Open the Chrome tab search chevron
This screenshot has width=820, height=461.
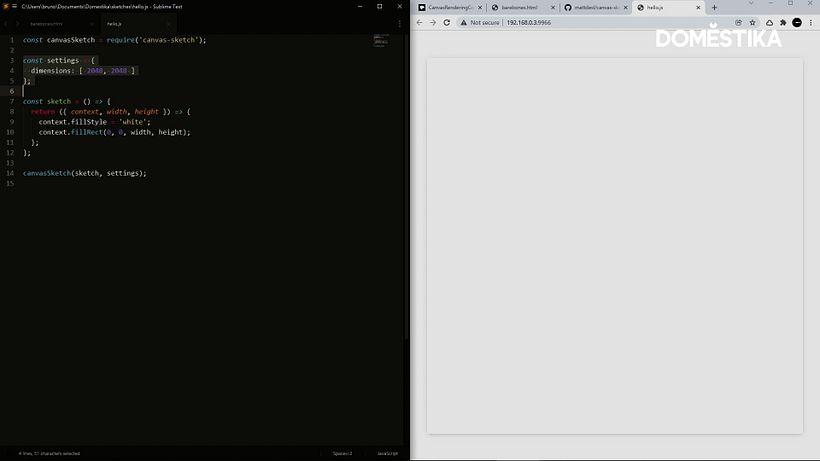(x=751, y=4)
